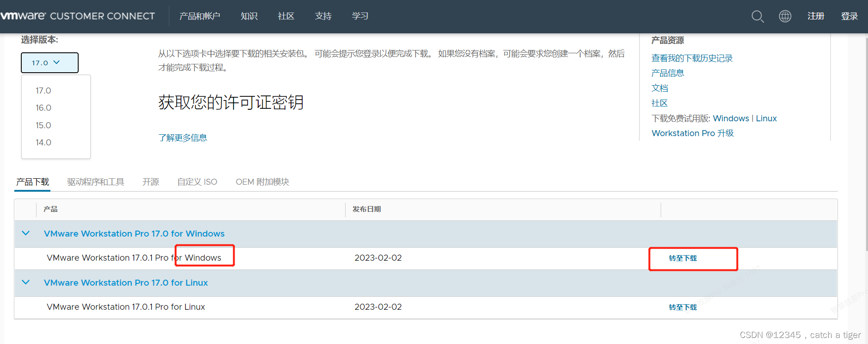Click 注册 in the header

tap(816, 16)
